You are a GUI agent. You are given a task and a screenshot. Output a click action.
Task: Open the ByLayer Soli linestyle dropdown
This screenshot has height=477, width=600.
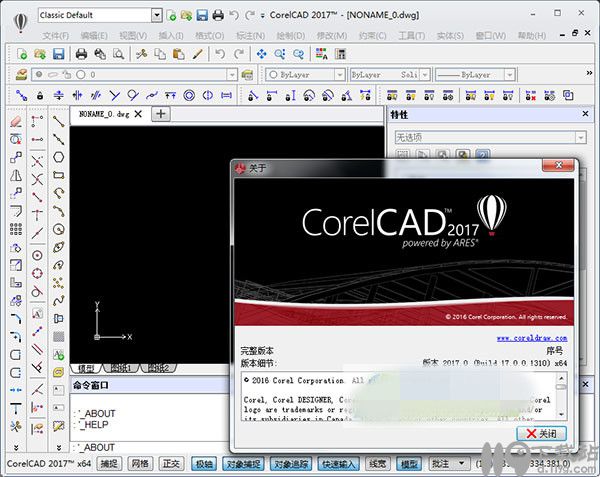tap(425, 75)
